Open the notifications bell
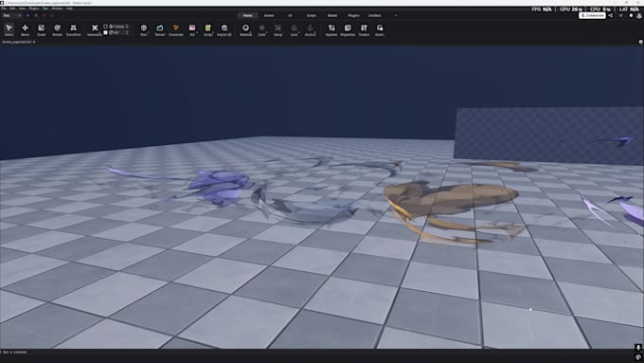This screenshot has width=644, height=363. pyautogui.click(x=632, y=15)
